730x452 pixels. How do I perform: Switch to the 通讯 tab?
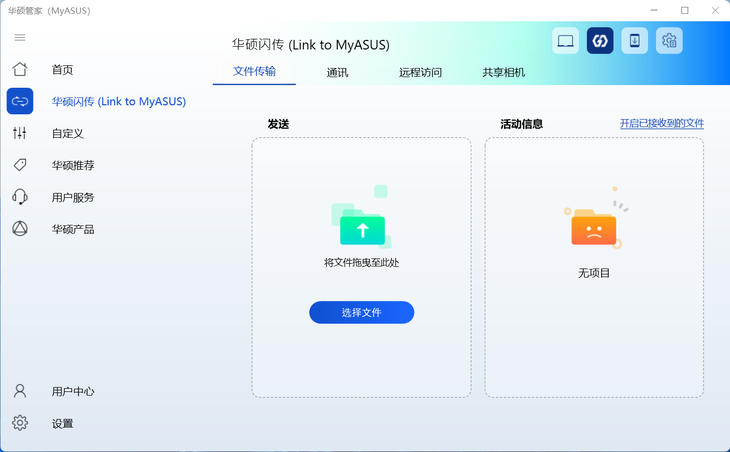pyautogui.click(x=337, y=72)
